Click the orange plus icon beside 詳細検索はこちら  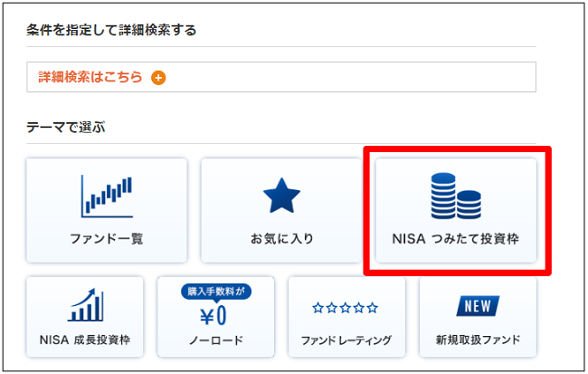click(x=158, y=78)
